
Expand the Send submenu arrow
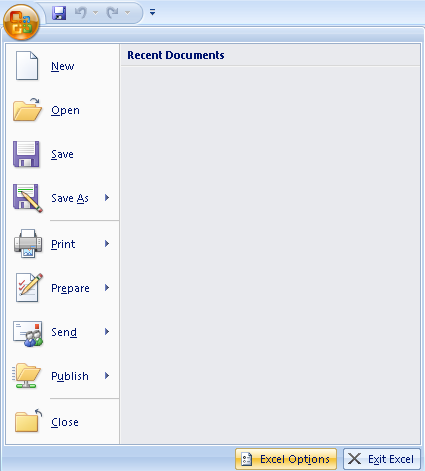coord(107,331)
